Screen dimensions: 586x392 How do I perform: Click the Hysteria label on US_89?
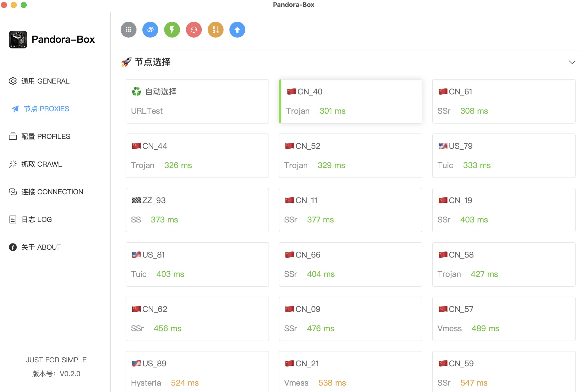click(146, 383)
